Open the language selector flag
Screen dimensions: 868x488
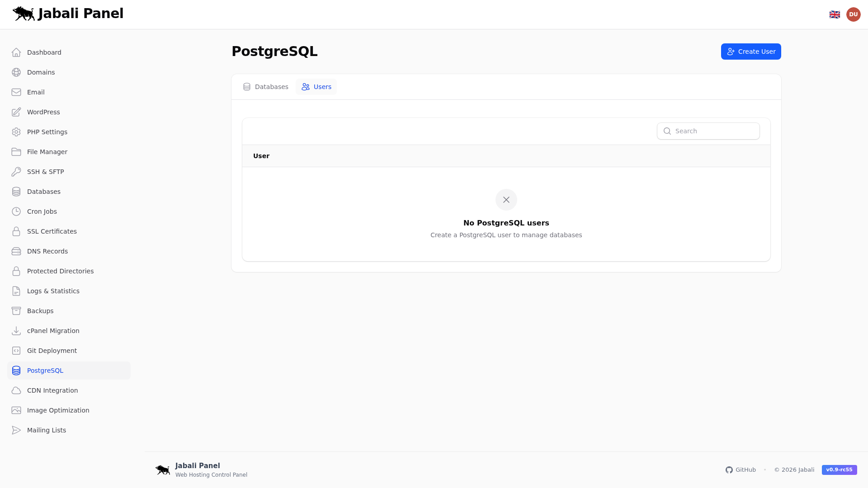835,14
